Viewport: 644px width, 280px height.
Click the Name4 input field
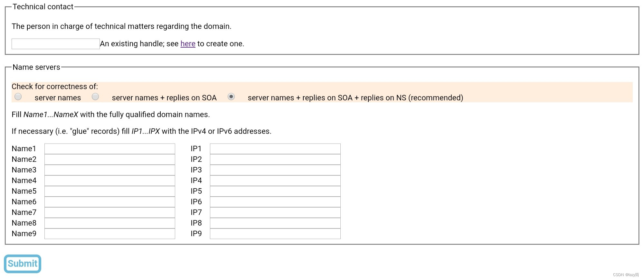[x=109, y=180]
